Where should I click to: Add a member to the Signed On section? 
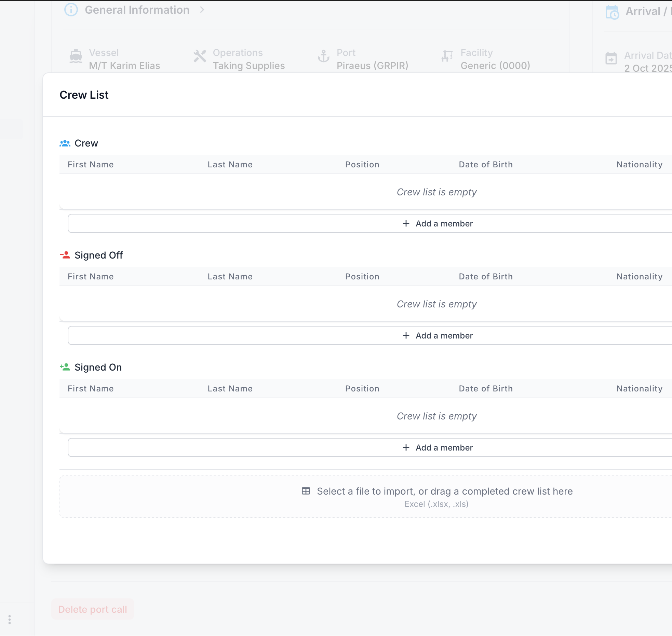tap(438, 448)
